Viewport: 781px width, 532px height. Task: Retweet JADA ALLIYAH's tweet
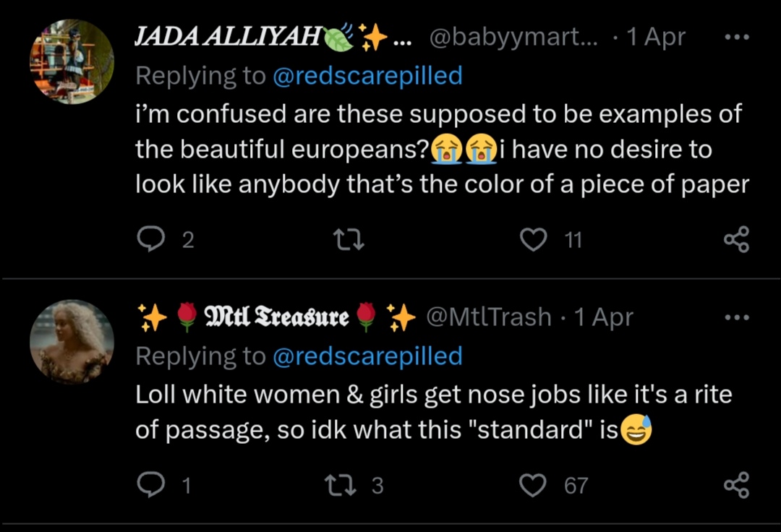[351, 239]
